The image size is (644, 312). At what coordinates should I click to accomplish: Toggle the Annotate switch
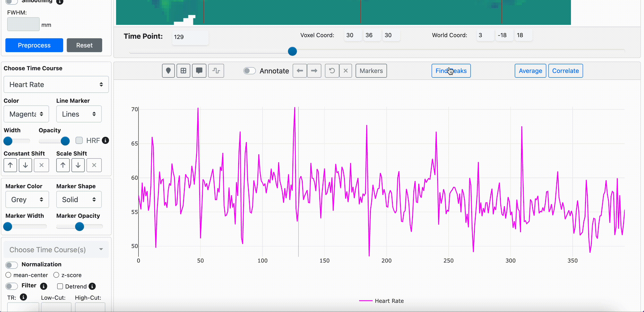coord(249,71)
